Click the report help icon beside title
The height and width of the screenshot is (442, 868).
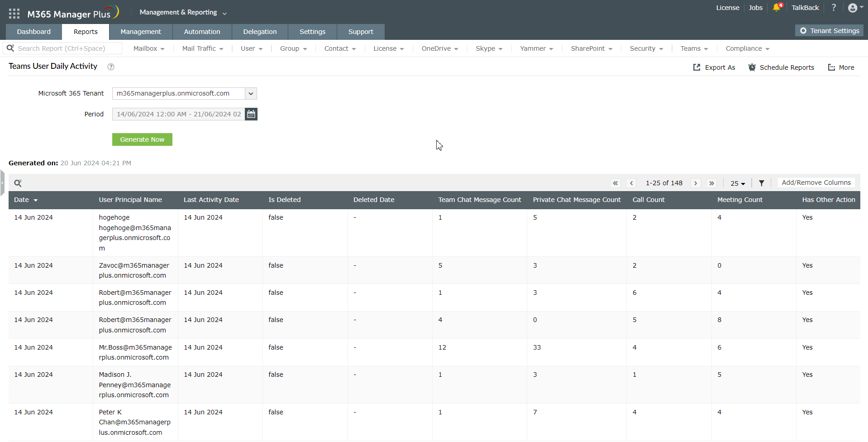[x=111, y=67]
